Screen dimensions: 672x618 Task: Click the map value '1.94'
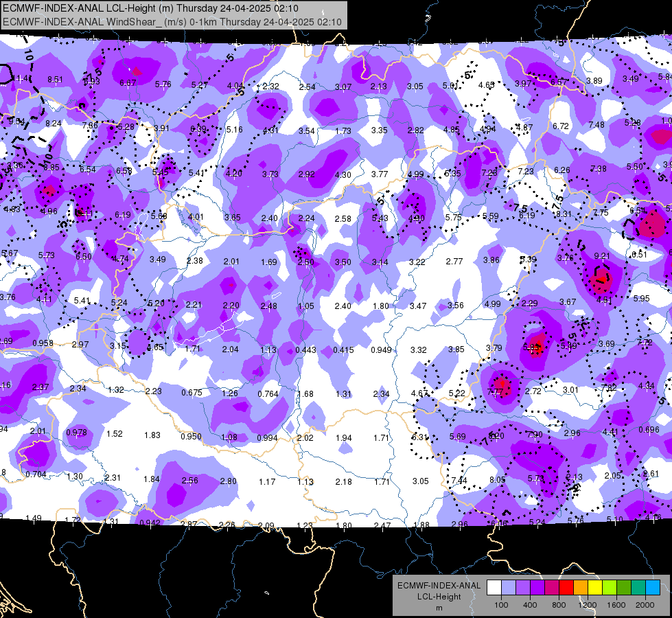(x=344, y=438)
